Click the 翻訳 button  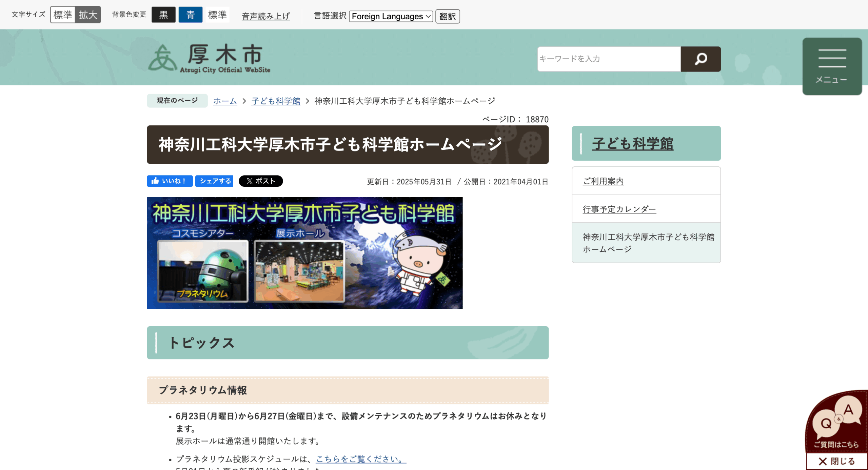click(448, 16)
